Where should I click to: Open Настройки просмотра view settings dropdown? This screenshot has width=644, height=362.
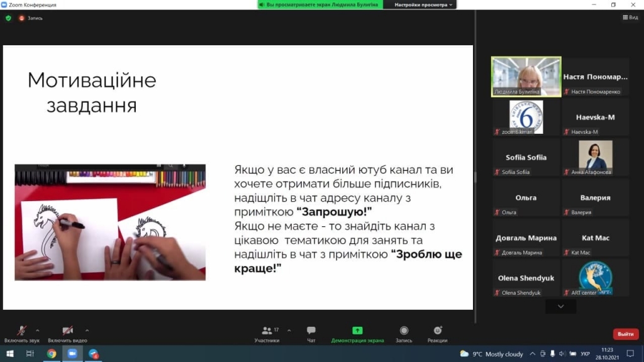pyautogui.click(x=423, y=5)
